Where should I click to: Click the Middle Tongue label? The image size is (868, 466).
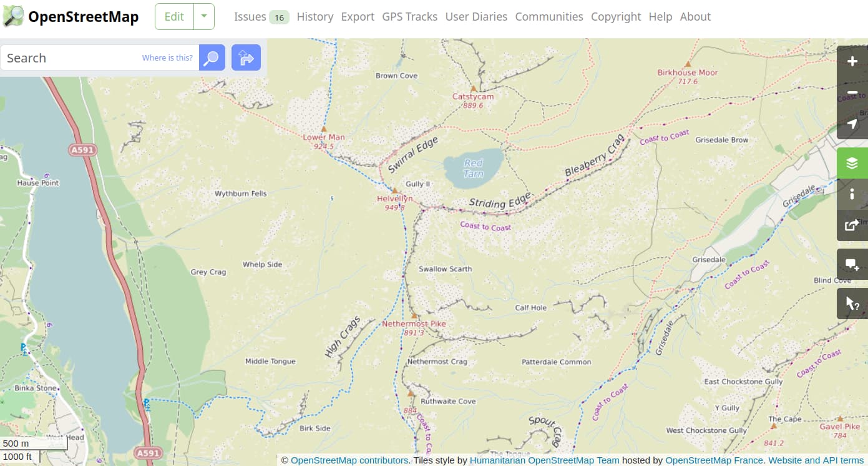pos(270,361)
